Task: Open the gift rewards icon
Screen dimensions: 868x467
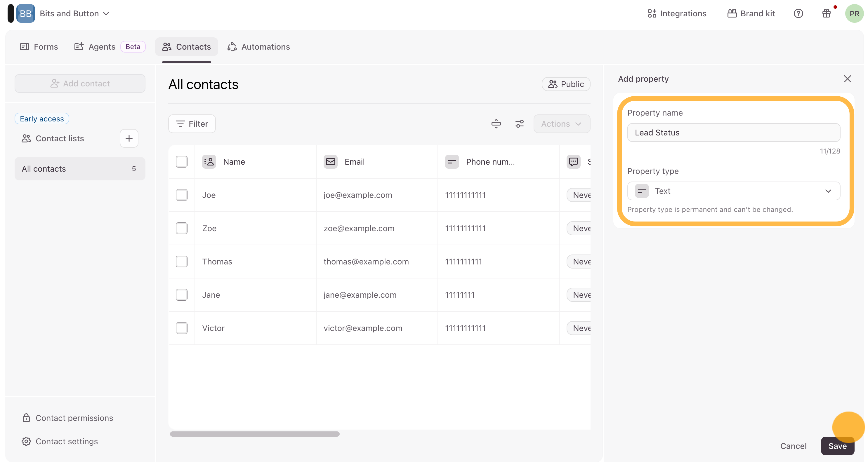Action: click(826, 13)
